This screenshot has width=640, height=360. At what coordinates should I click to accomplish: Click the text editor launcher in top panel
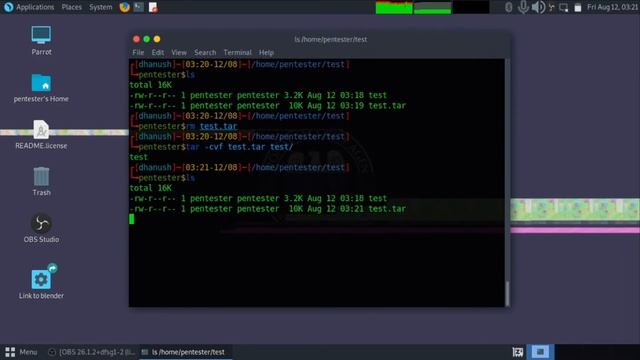[x=153, y=7]
